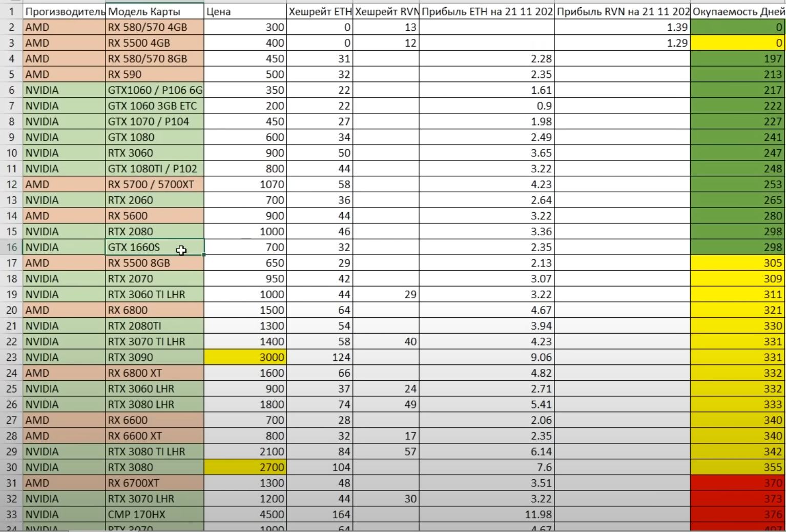Viewport: 786px width, 532px height.
Task: Select the "RTX 3090" model cell
Action: [x=155, y=357]
